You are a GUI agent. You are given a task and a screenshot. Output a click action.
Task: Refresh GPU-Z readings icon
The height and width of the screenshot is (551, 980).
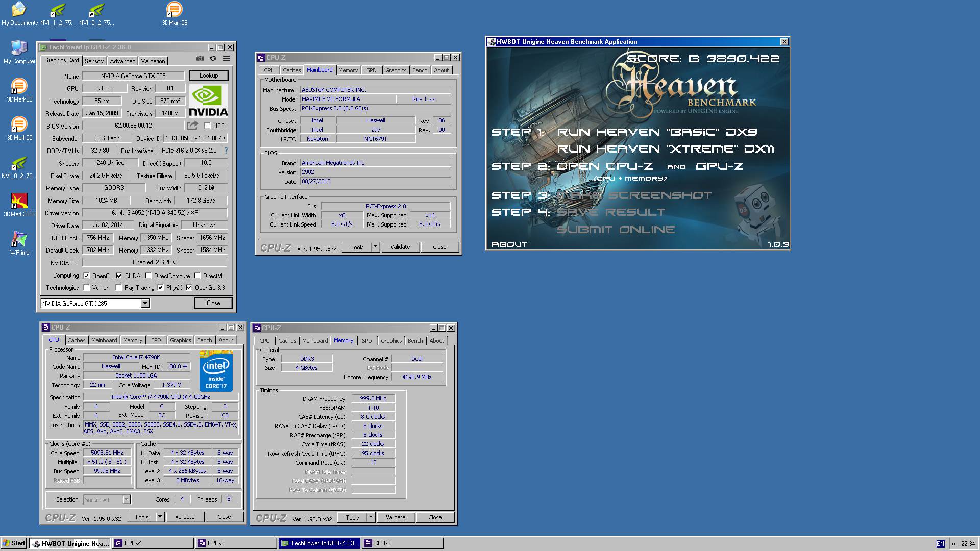tap(213, 59)
